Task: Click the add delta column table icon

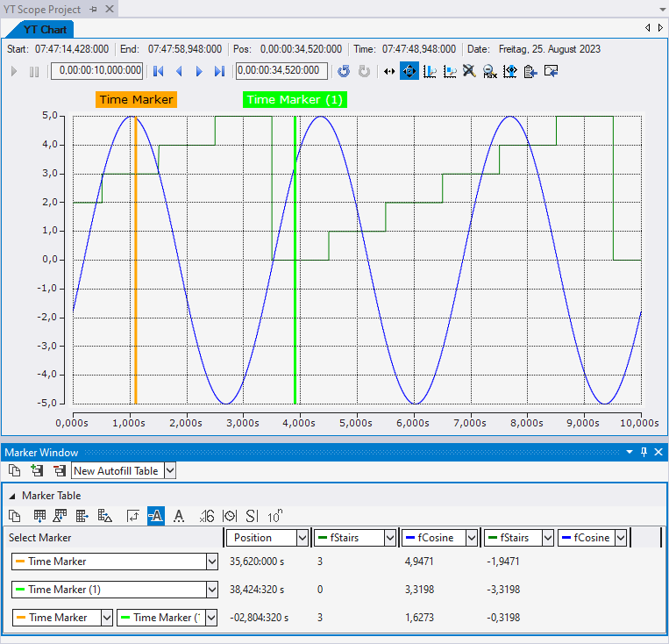Action: point(104,516)
